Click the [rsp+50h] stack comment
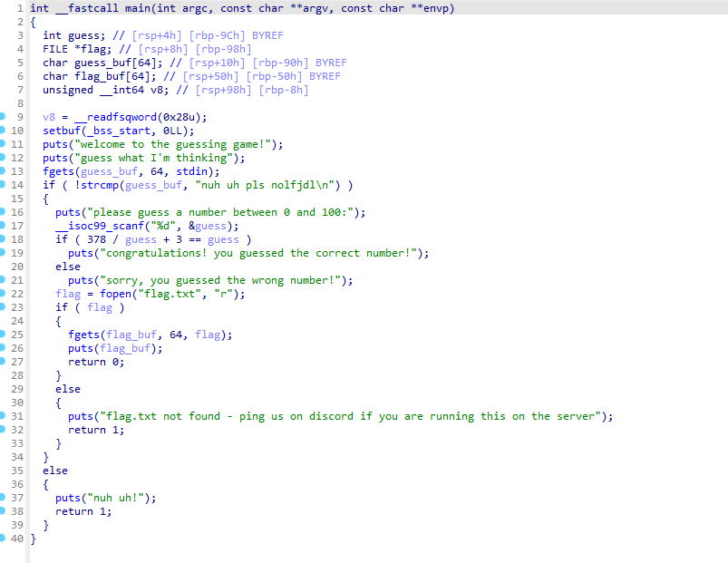Screen dimensions: 728x563 pyautogui.click(x=211, y=76)
